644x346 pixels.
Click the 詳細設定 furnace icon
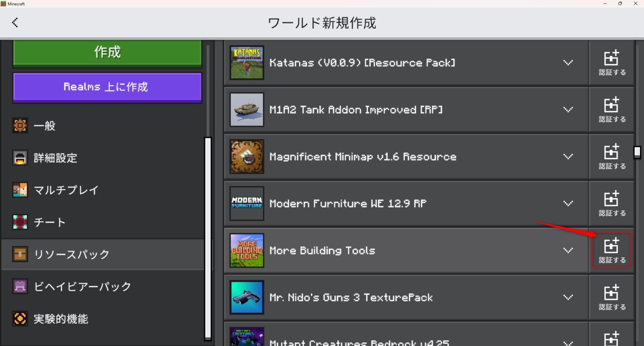point(20,158)
